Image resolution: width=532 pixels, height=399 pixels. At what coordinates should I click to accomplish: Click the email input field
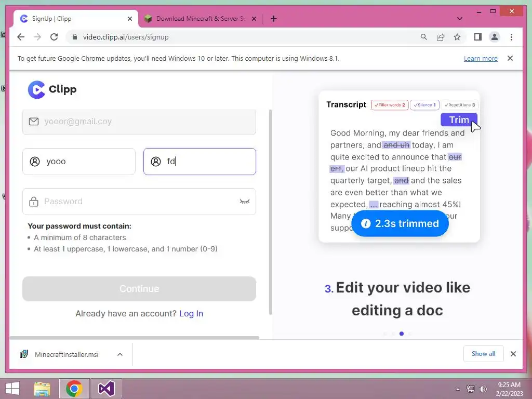(x=139, y=122)
